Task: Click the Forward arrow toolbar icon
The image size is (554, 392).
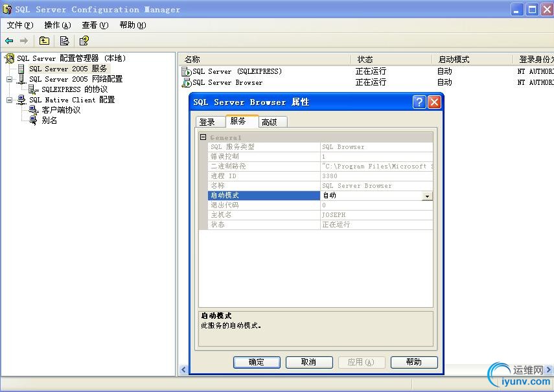Action: 24,41
